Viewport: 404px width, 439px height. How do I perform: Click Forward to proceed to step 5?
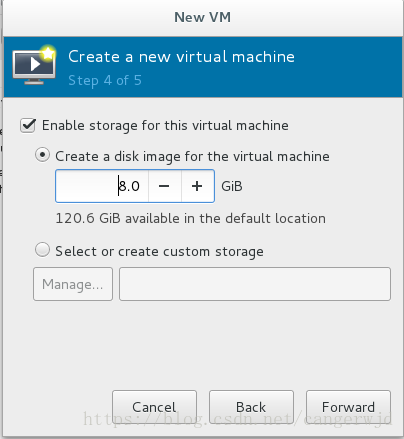tap(348, 407)
